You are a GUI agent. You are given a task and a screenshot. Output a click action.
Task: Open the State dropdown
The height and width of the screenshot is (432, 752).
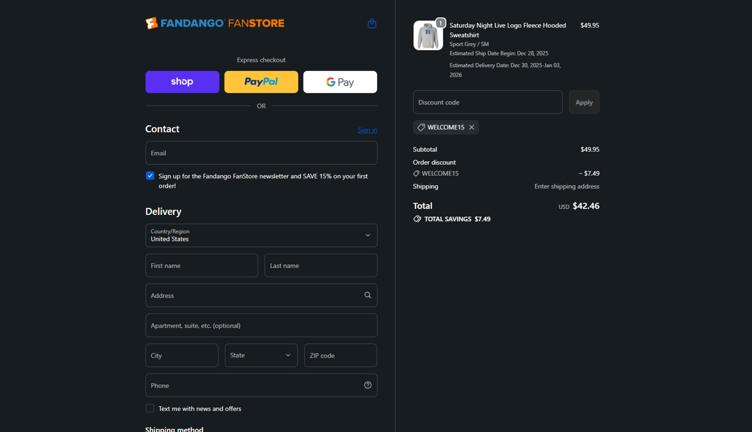(x=261, y=355)
